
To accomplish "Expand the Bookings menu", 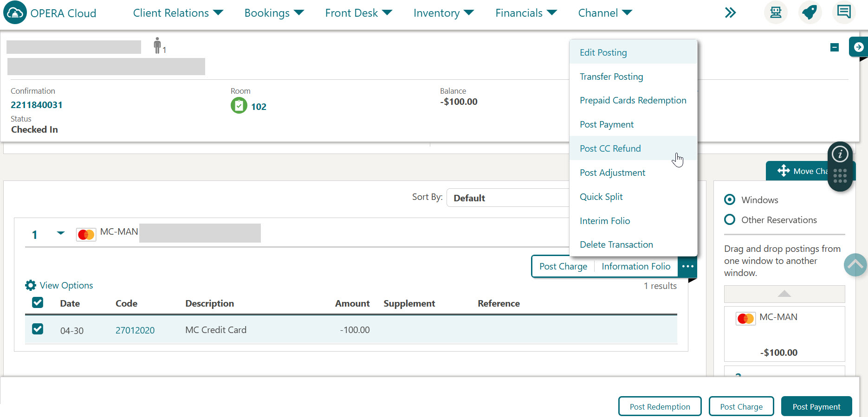I will (274, 13).
